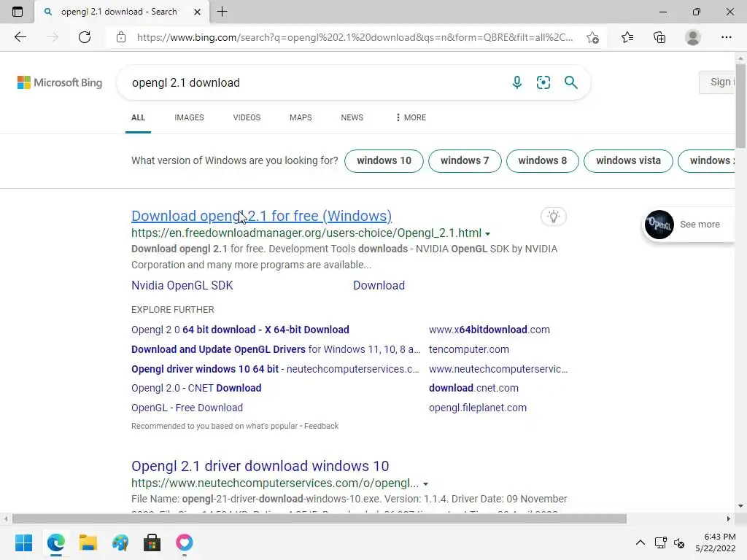Click the opengl.fileplanet.com text
The height and width of the screenshot is (560, 747).
(478, 408)
